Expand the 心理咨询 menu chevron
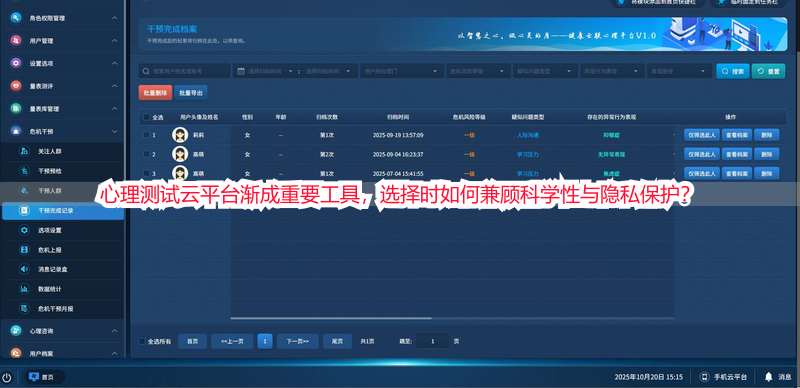 [114, 331]
